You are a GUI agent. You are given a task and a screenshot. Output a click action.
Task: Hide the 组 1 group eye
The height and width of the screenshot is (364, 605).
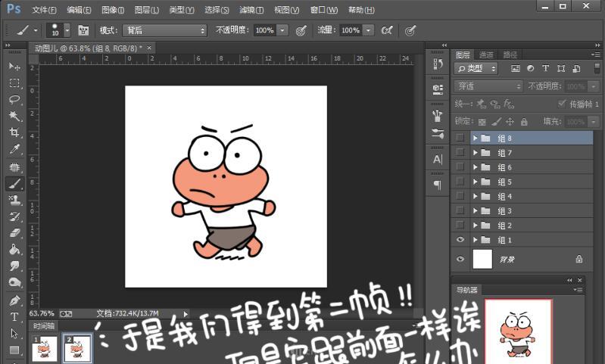tap(460, 239)
